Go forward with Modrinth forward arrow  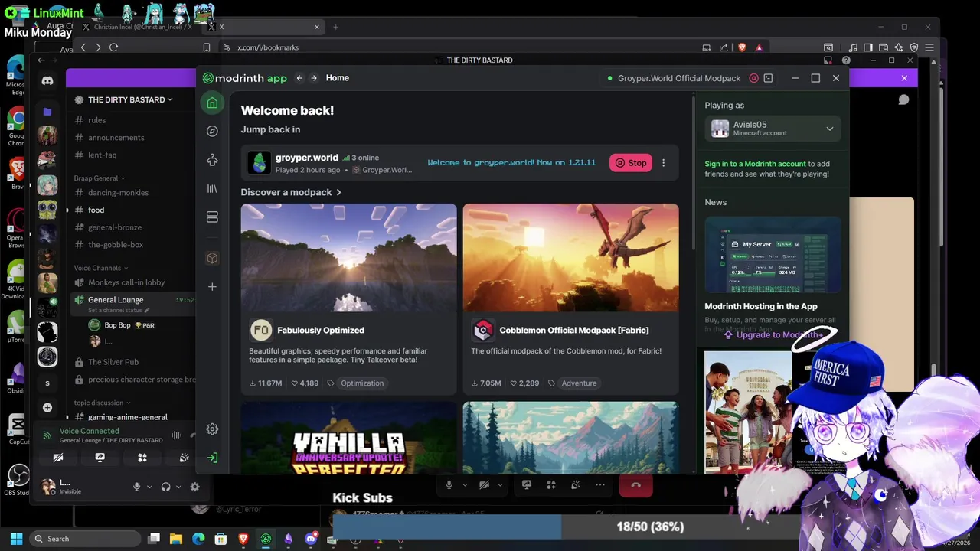tap(313, 78)
